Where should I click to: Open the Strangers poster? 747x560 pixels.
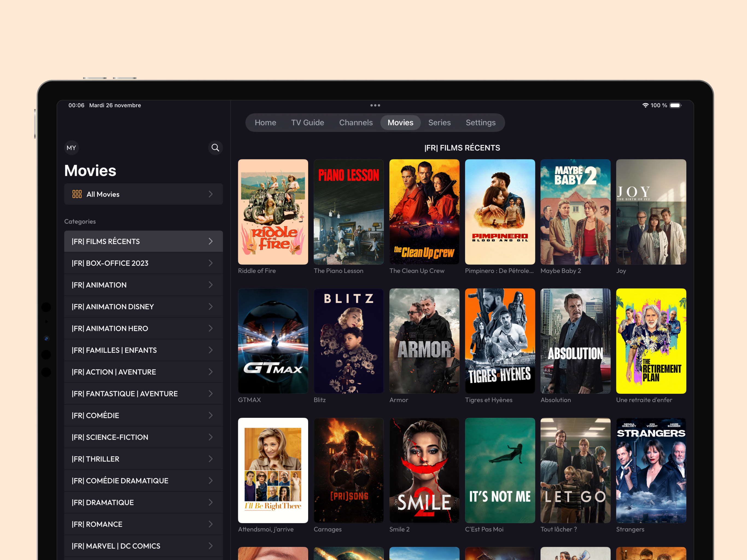(651, 471)
